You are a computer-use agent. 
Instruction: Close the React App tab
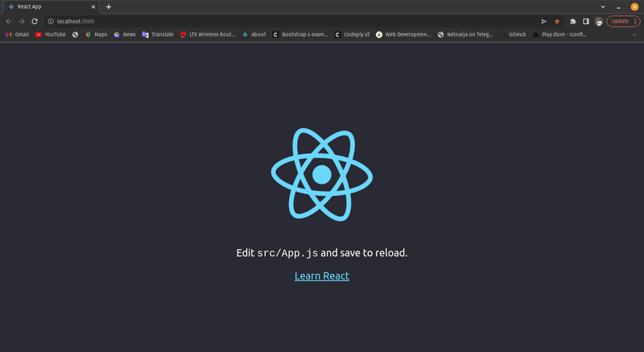[x=93, y=6]
